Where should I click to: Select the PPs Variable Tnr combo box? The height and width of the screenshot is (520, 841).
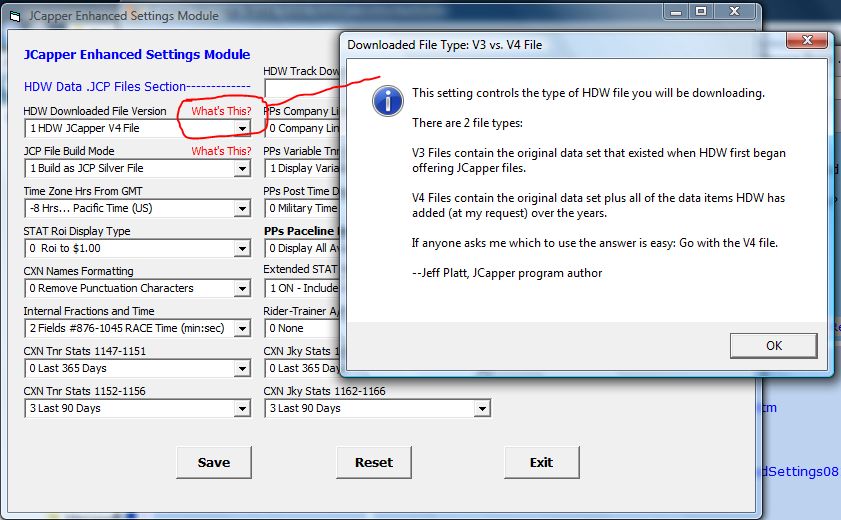coord(302,168)
